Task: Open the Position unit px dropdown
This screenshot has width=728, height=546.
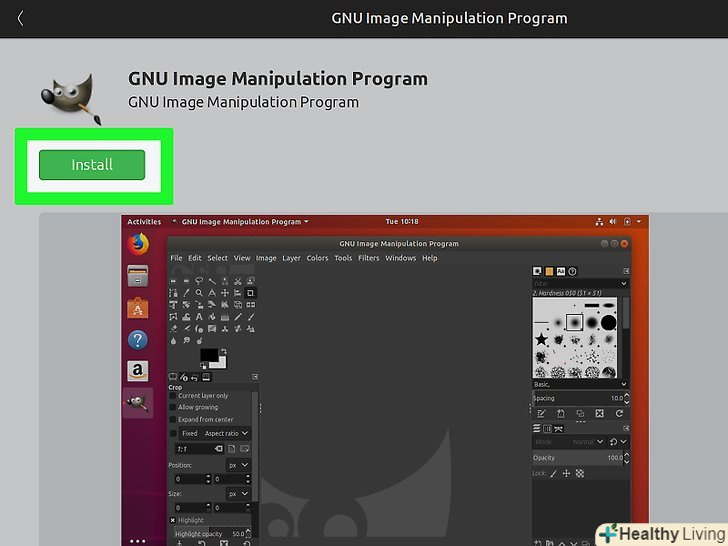Action: [x=238, y=465]
